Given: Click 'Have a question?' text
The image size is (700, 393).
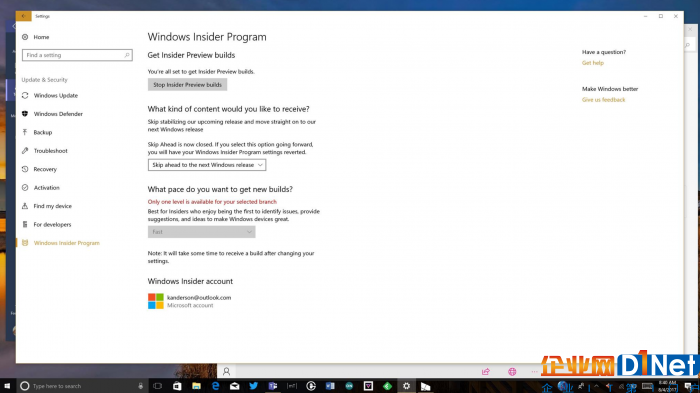Looking at the screenshot, I should pos(604,52).
